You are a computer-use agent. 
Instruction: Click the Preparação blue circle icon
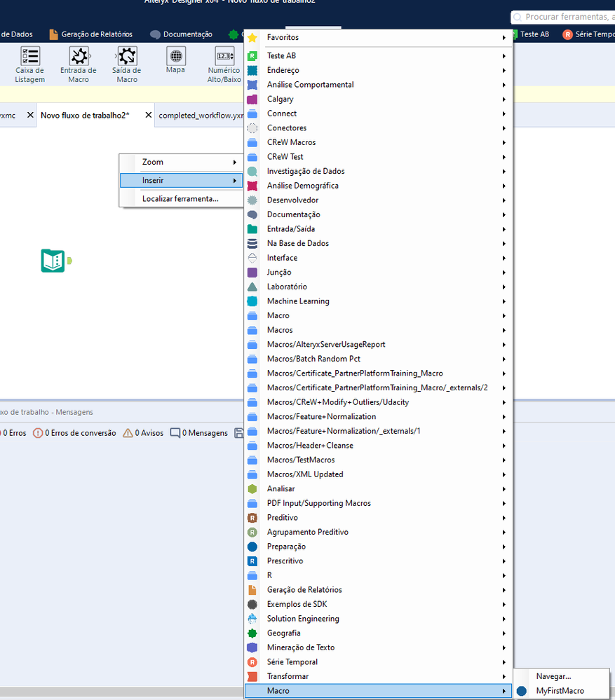(x=252, y=547)
